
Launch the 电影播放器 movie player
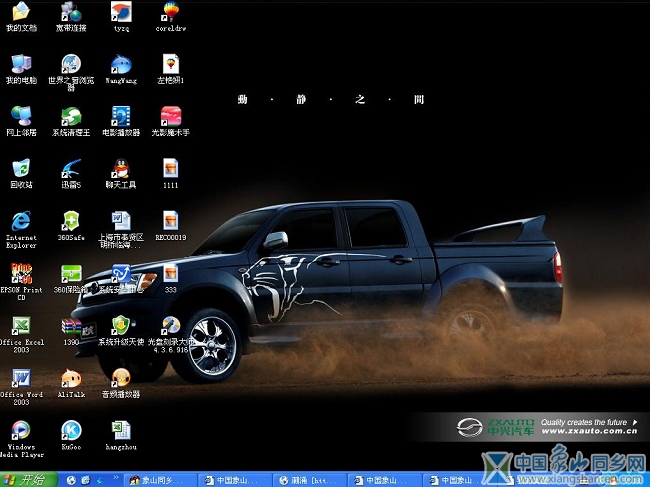(x=120, y=116)
